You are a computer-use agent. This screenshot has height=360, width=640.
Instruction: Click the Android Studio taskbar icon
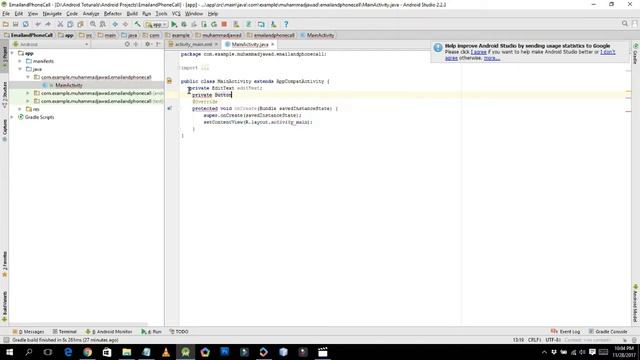click(186, 352)
